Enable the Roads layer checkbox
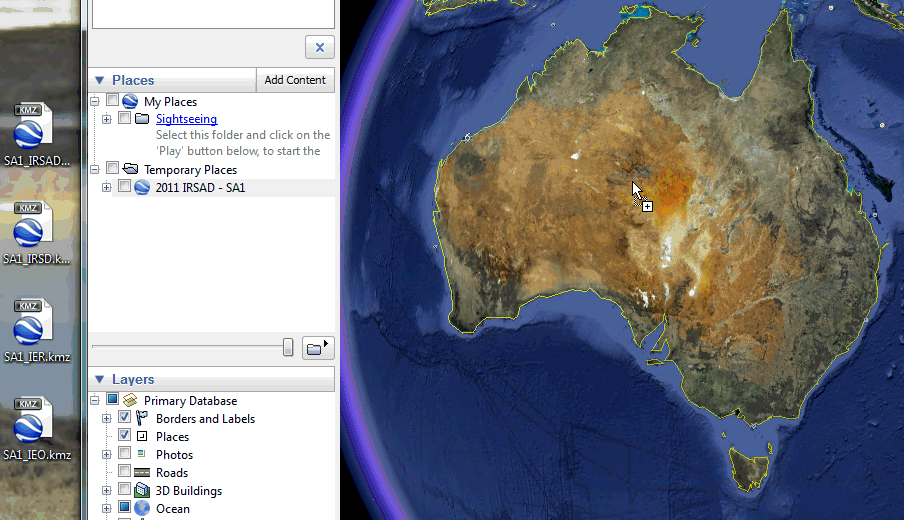The image size is (904, 520). 124,472
